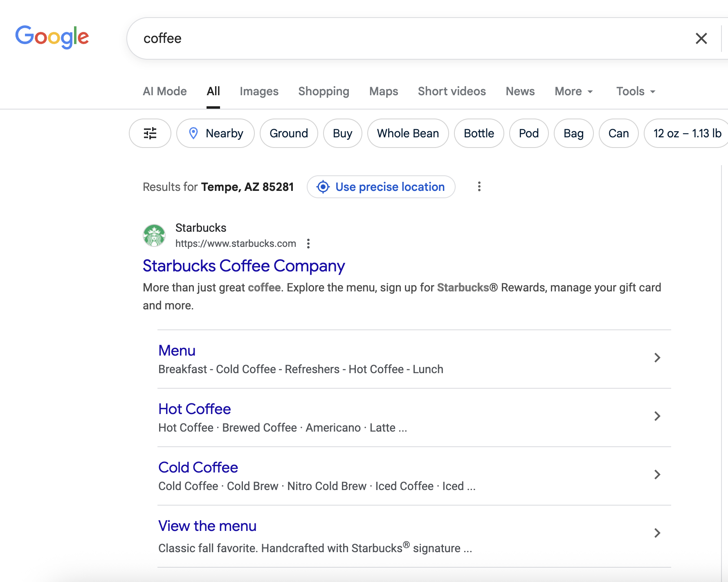
Task: Select the Pod filter chip
Action: pos(529,133)
